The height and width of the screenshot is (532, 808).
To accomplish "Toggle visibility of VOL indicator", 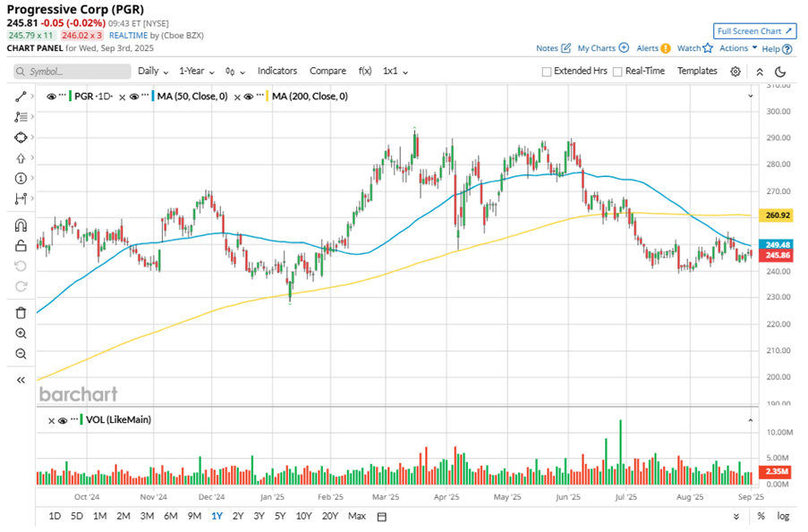I will 63,421.
